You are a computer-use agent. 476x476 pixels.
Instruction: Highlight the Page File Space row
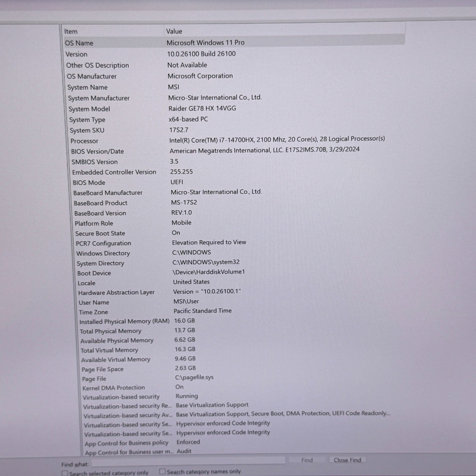point(102,369)
